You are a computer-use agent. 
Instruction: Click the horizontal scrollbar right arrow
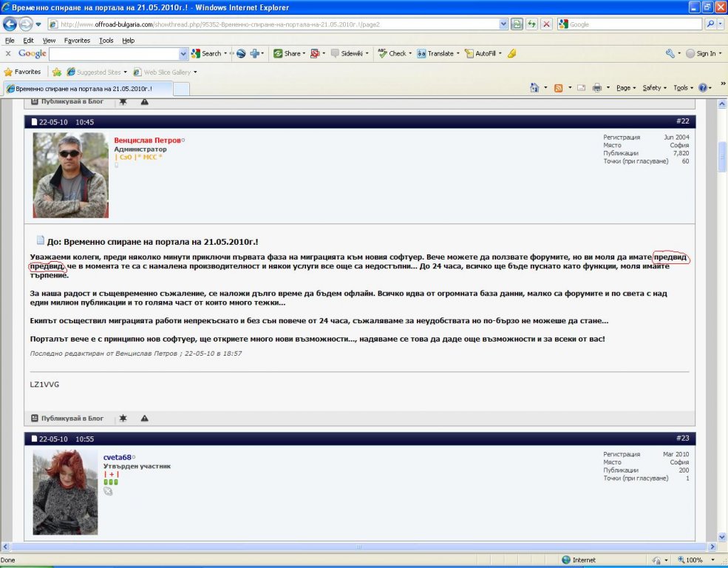click(712, 547)
